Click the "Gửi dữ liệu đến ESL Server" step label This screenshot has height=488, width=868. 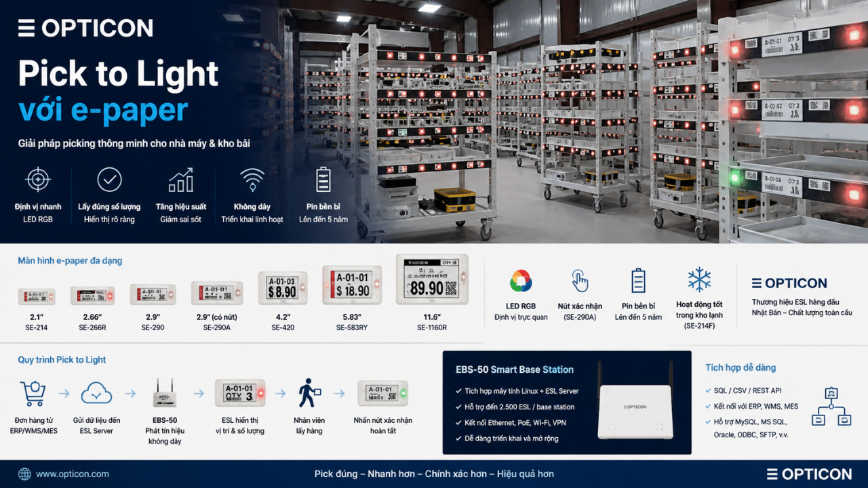pos(96,426)
